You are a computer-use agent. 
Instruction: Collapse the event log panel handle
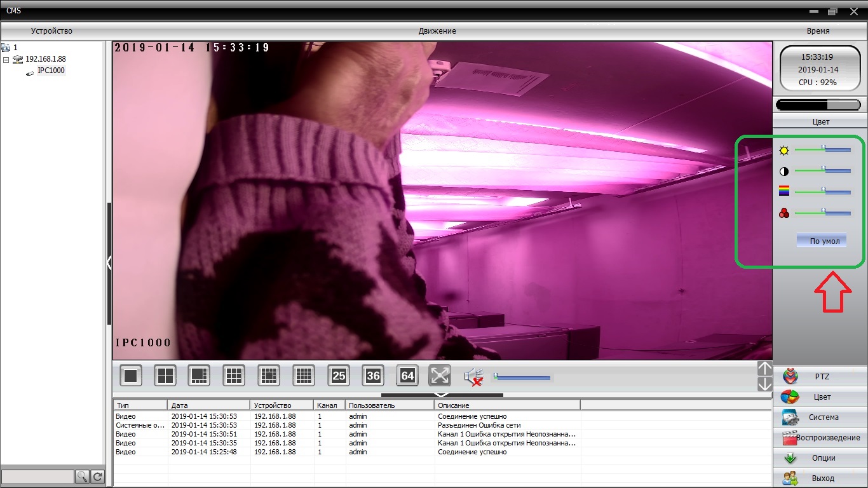pos(442,395)
